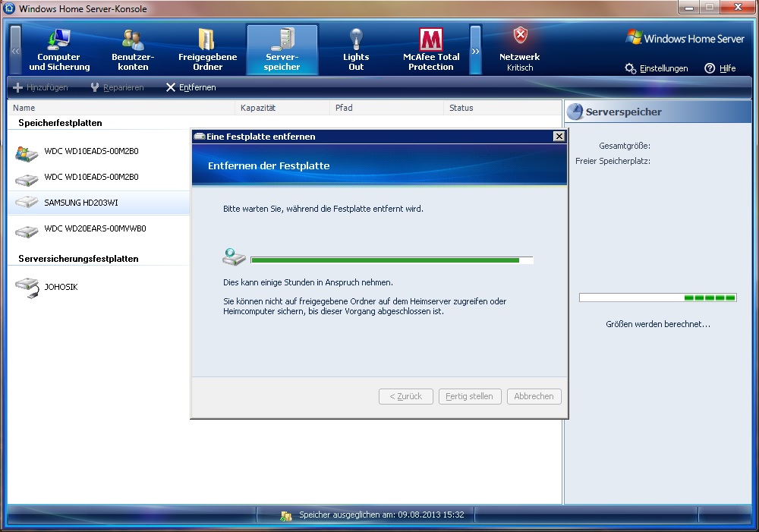Select the SAMSUNG HD203WI disk icon
This screenshot has height=532, width=759.
(x=27, y=202)
